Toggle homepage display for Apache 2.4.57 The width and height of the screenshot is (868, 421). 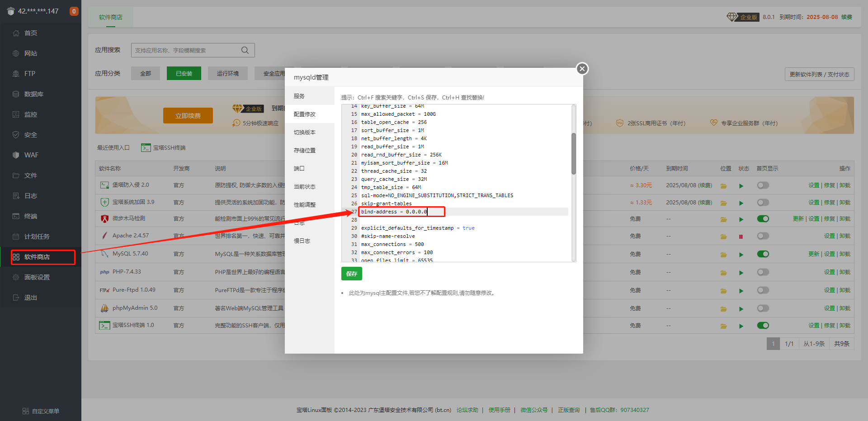763,236
